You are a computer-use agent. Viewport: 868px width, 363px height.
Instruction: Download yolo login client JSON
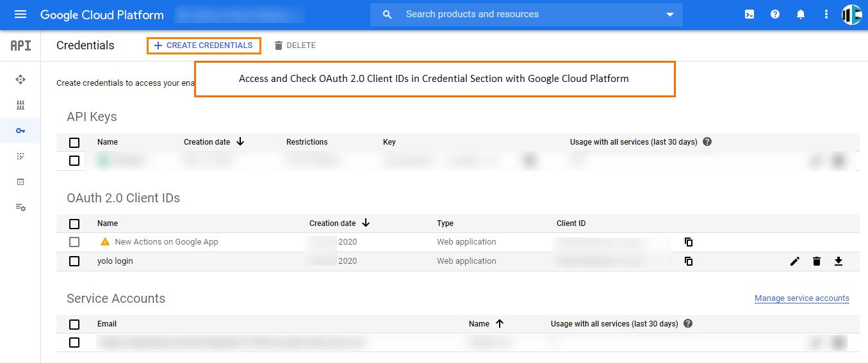click(839, 261)
